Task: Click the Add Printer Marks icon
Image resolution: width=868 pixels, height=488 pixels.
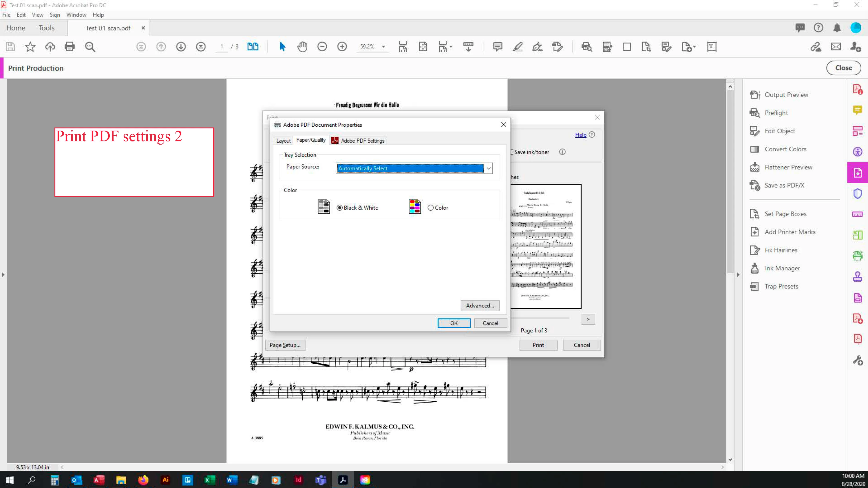Action: click(754, 232)
